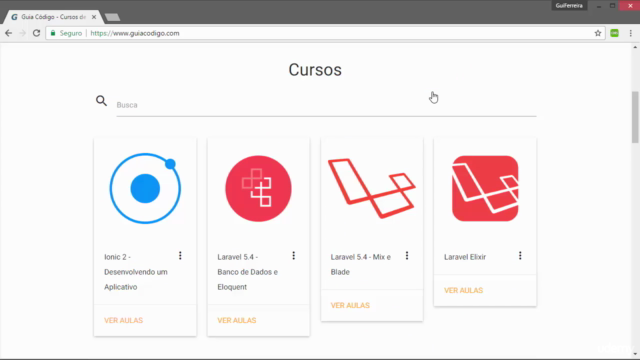
Task: Click the Seguro secure label
Action: click(x=71, y=33)
